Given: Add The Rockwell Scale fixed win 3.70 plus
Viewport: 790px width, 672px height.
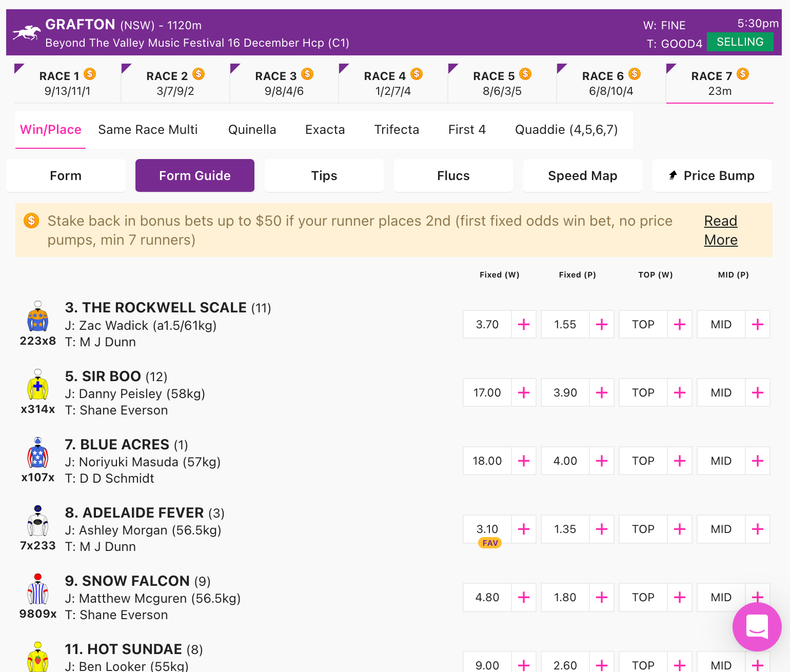Looking at the screenshot, I should coord(524,324).
